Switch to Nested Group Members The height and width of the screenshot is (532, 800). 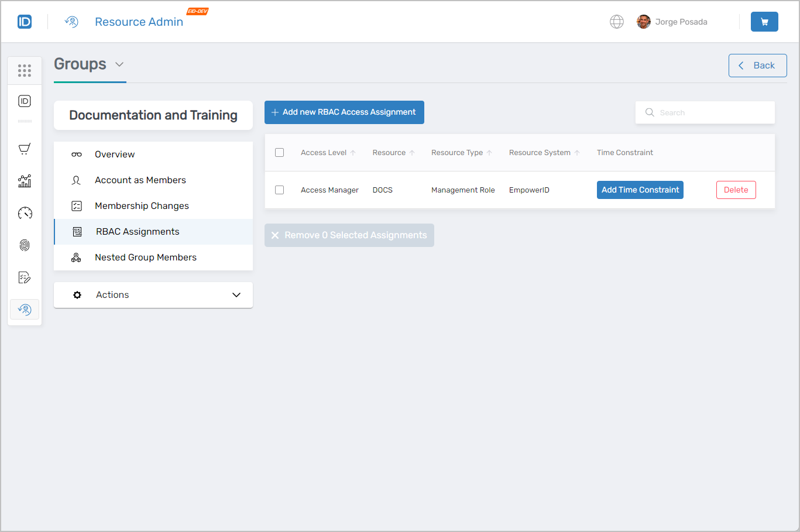tap(145, 257)
